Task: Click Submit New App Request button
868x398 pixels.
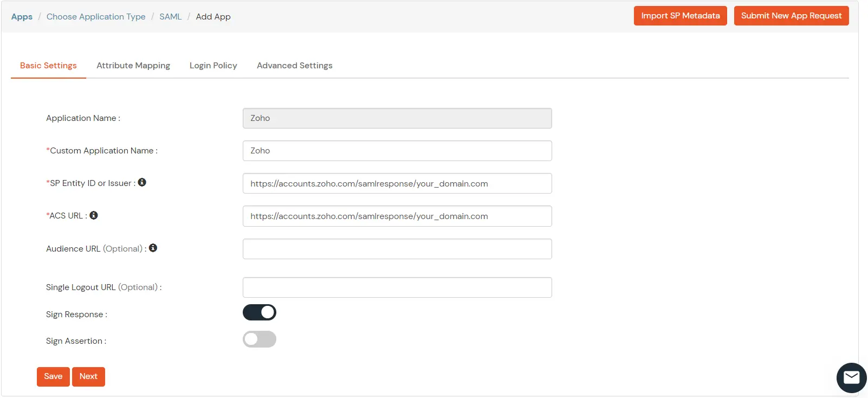Action: tap(792, 16)
